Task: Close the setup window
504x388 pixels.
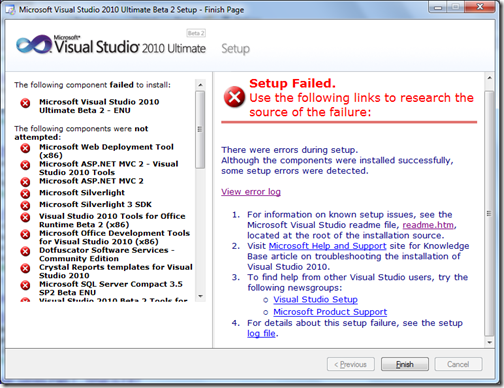Action: click(x=480, y=7)
